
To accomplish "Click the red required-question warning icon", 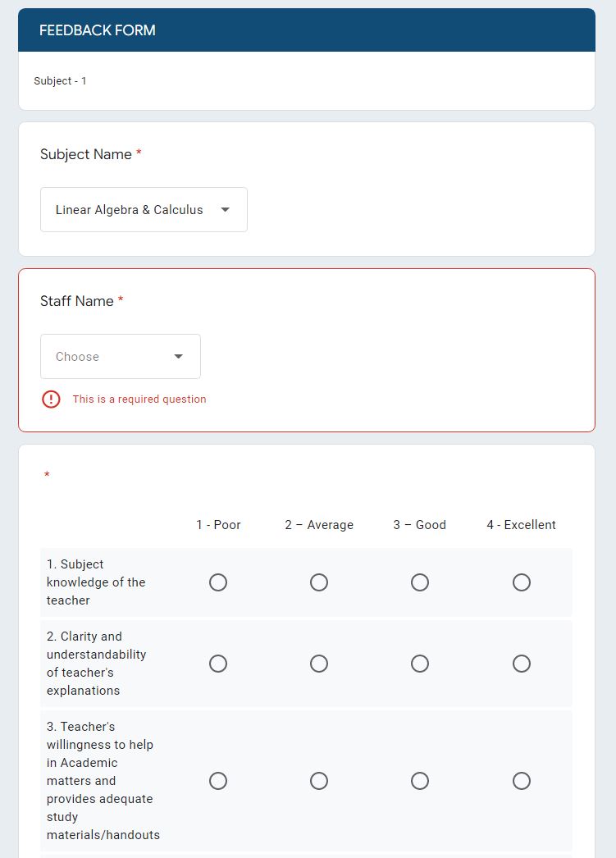I will (51, 399).
